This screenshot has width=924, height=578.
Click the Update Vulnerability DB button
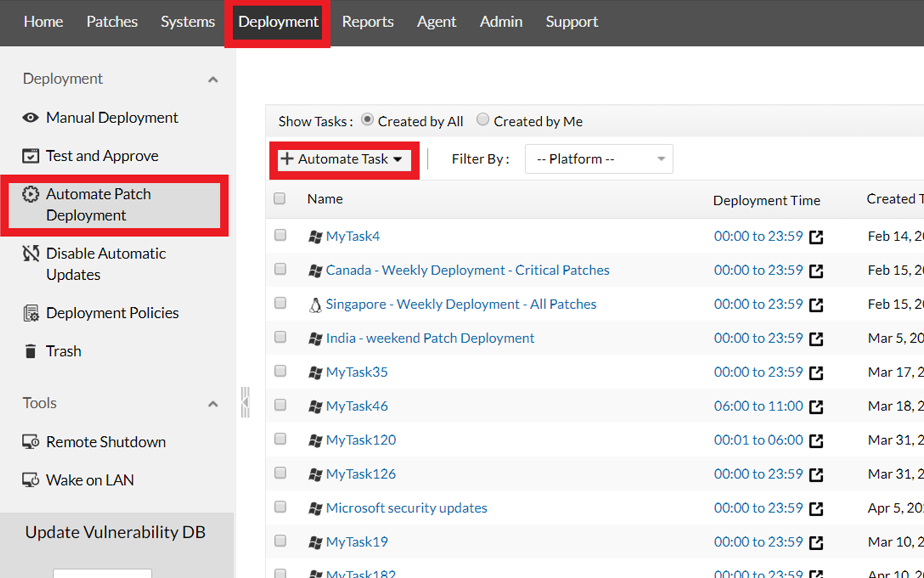click(115, 532)
